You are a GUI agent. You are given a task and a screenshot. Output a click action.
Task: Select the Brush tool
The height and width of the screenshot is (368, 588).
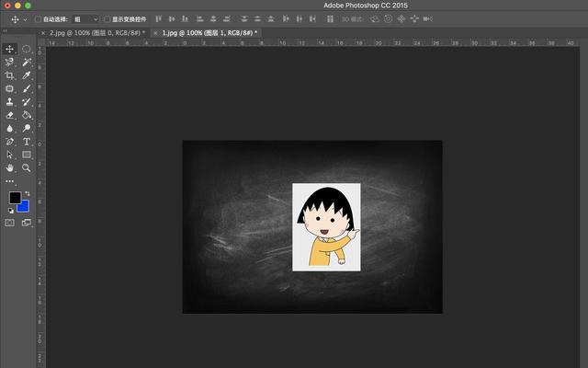(27, 88)
